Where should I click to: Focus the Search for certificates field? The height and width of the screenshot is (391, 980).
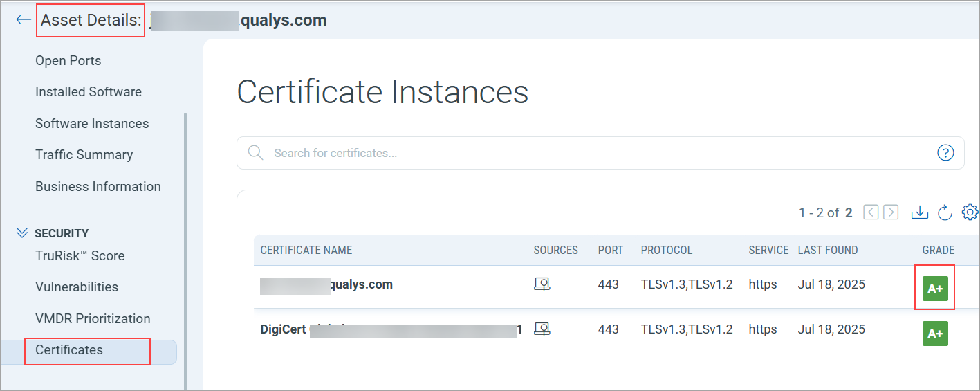pyautogui.click(x=600, y=153)
